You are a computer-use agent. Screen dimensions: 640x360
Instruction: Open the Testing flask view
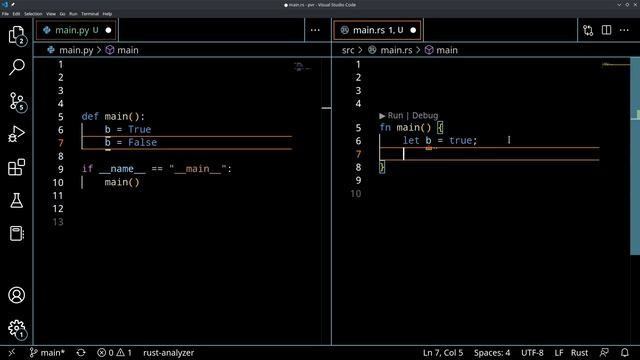coord(16,200)
